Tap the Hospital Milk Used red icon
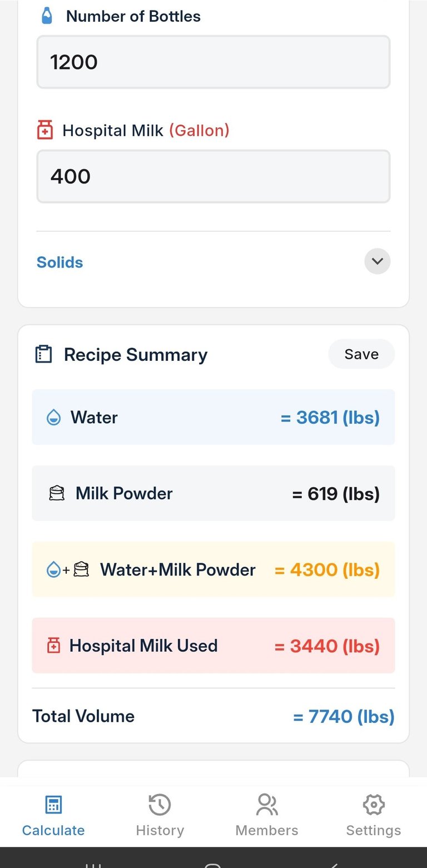 pos(53,646)
